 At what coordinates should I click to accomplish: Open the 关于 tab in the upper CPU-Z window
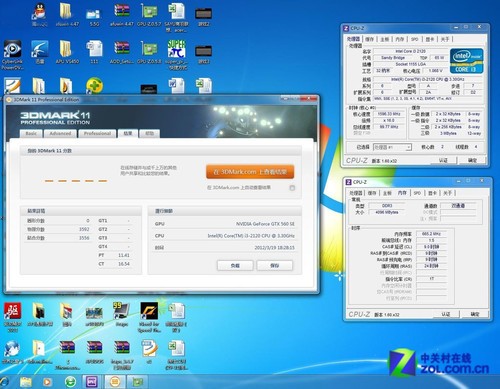tap(445, 39)
